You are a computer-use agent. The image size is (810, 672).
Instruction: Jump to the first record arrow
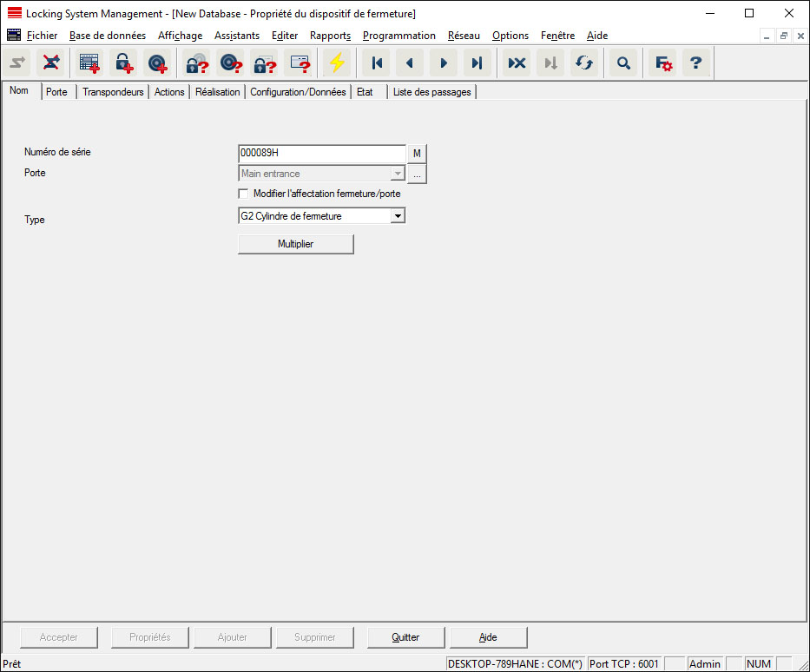(377, 63)
